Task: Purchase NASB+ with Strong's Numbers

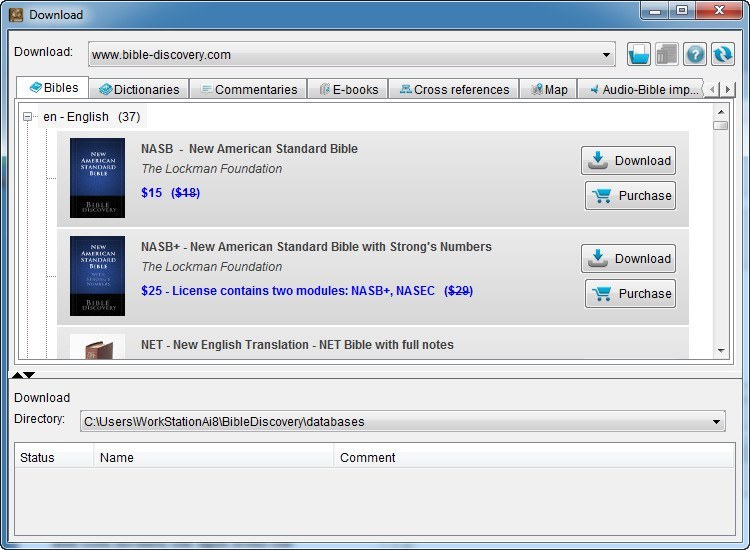Action: [x=630, y=294]
